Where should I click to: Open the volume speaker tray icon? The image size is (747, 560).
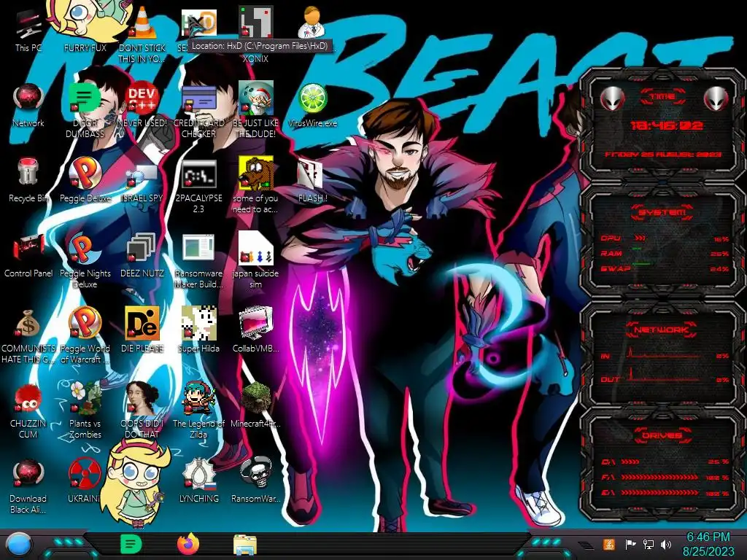(666, 544)
